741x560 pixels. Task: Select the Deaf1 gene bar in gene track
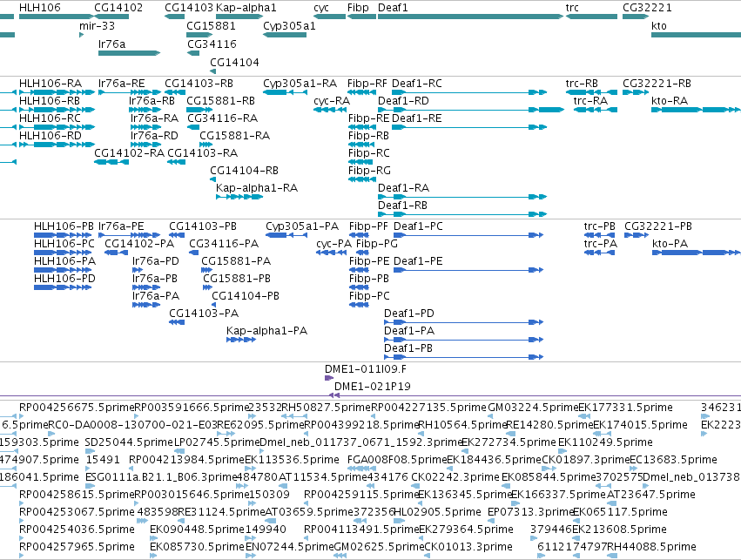coord(471,17)
